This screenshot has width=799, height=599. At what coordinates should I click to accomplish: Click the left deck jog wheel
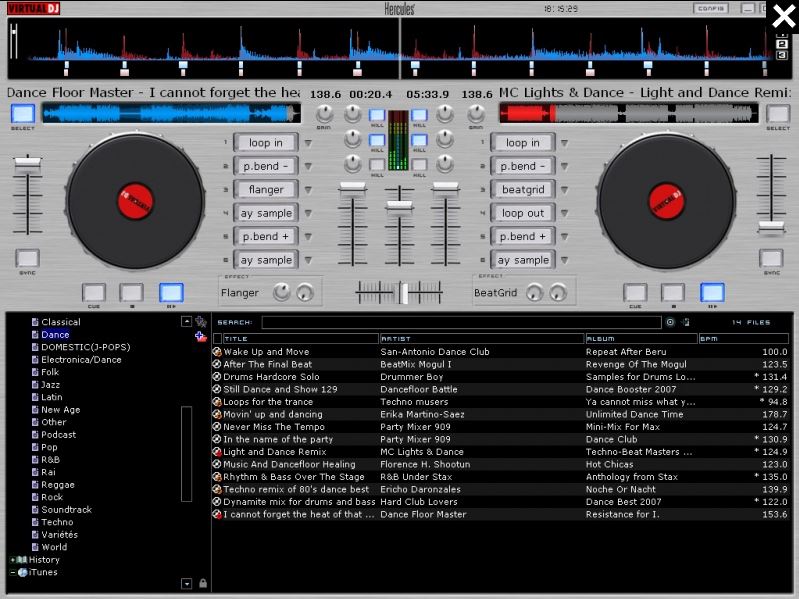(135, 201)
